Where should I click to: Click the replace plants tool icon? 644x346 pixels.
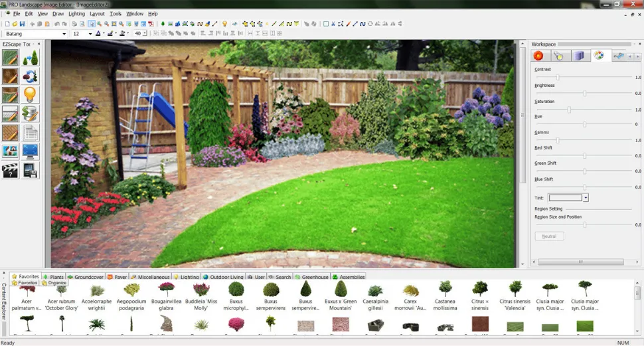pyautogui.click(x=31, y=76)
